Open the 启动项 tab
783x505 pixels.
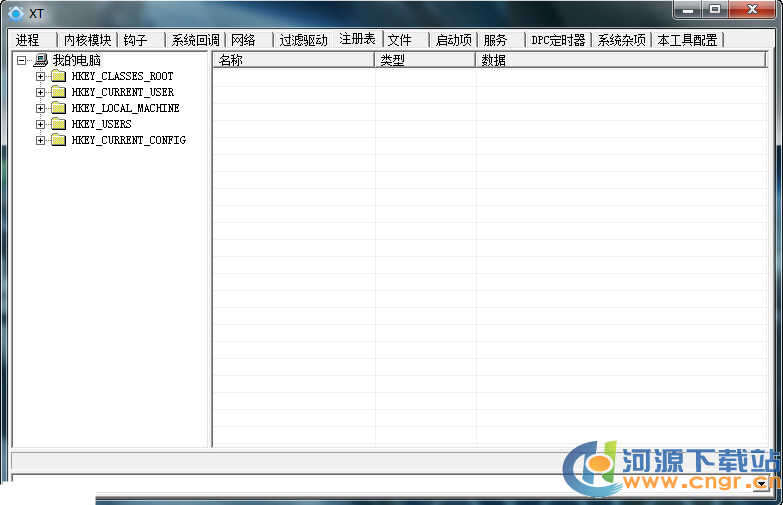point(453,40)
